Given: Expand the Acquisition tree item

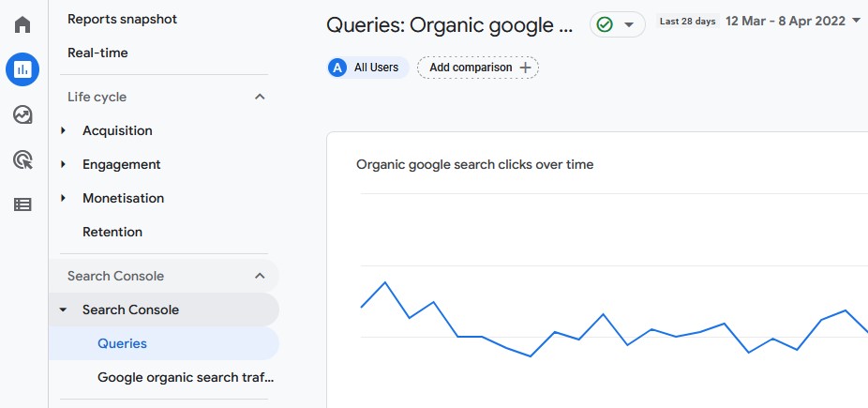Looking at the screenshot, I should pyautogui.click(x=63, y=130).
